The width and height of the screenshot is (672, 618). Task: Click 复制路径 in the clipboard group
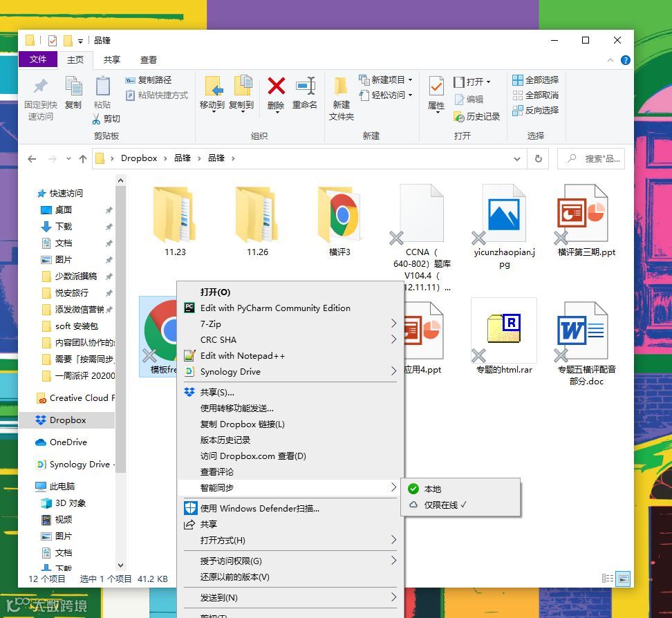pyautogui.click(x=149, y=80)
